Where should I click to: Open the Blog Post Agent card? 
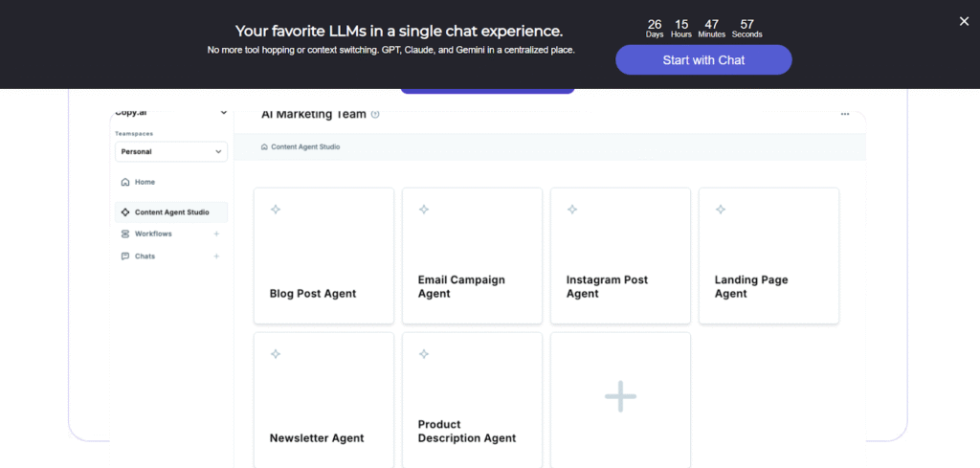pyautogui.click(x=323, y=256)
